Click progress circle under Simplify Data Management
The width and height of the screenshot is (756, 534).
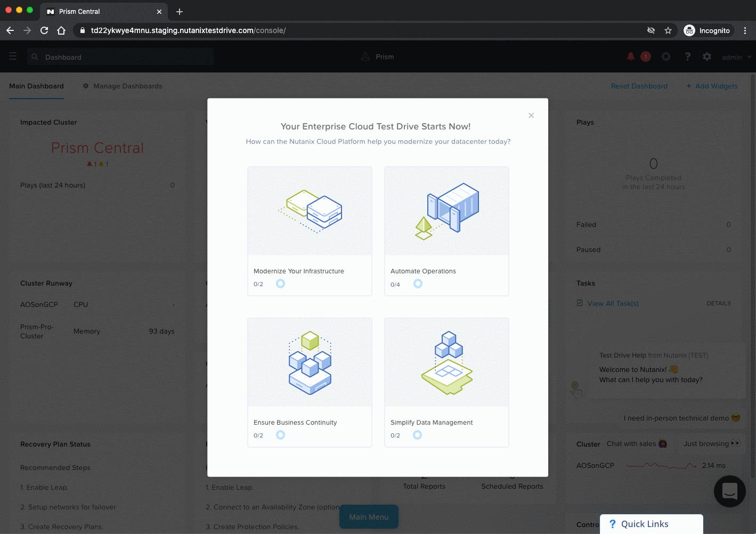click(418, 435)
